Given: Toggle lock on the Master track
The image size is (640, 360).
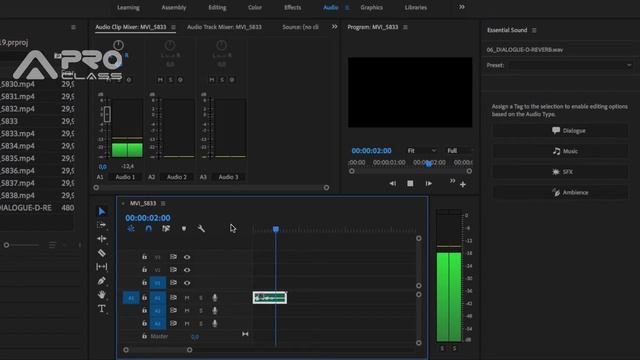Looking at the screenshot, I should [x=144, y=336].
